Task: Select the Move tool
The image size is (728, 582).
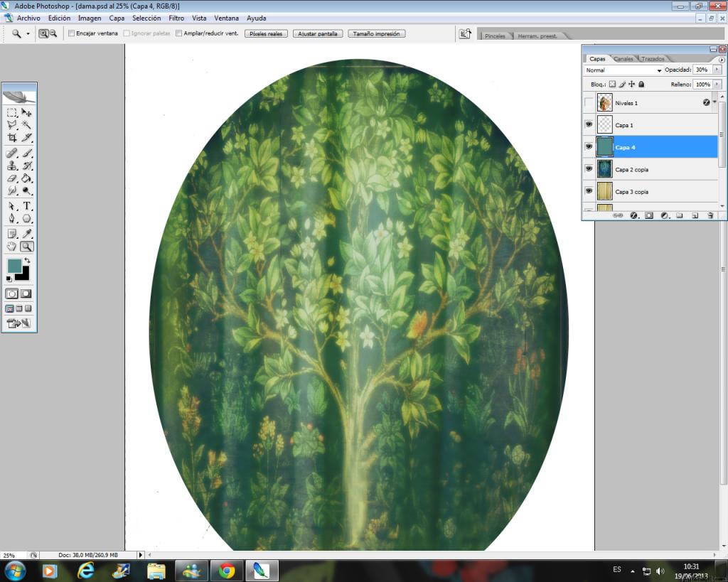Action: tap(26, 113)
